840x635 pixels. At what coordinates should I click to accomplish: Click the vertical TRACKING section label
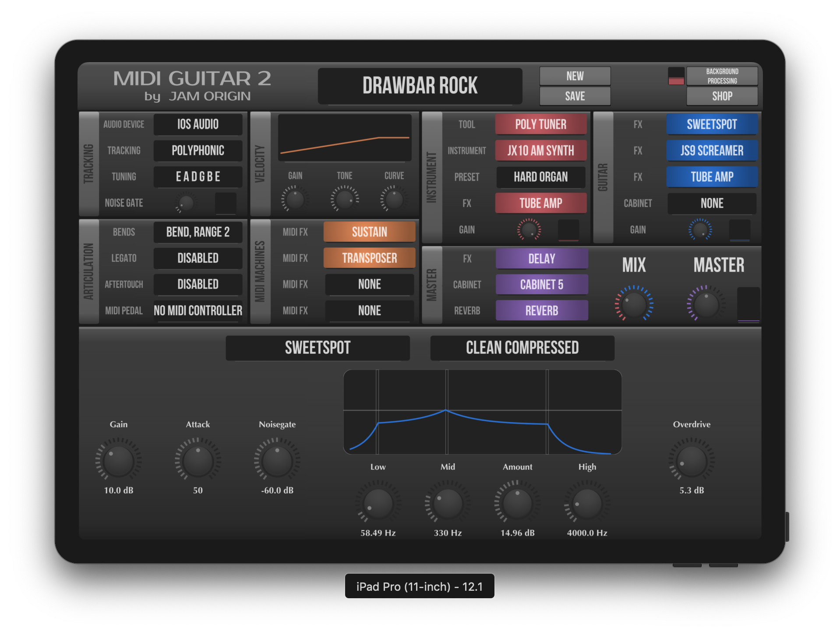pyautogui.click(x=89, y=164)
